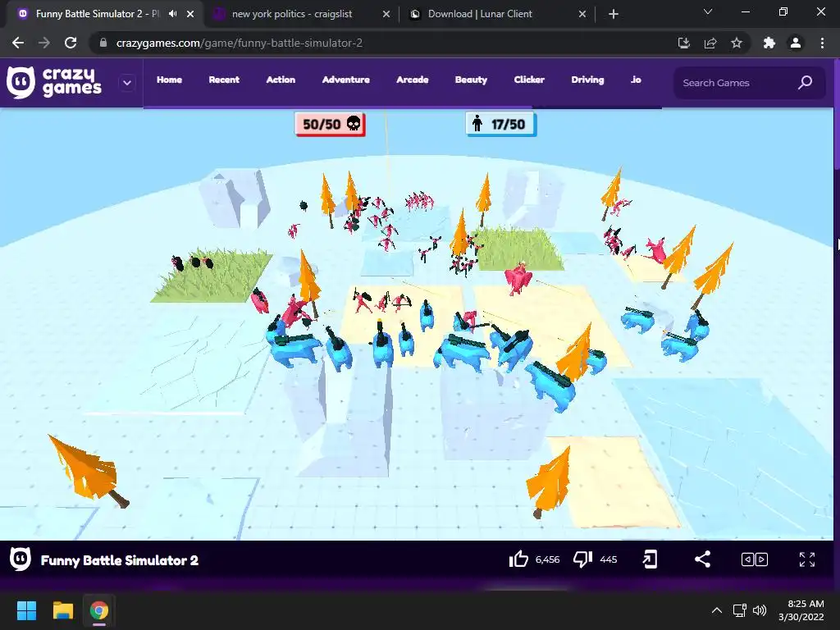This screenshot has width=840, height=630.
Task: Click the add-to-home-screen icon in game bar
Action: click(650, 559)
